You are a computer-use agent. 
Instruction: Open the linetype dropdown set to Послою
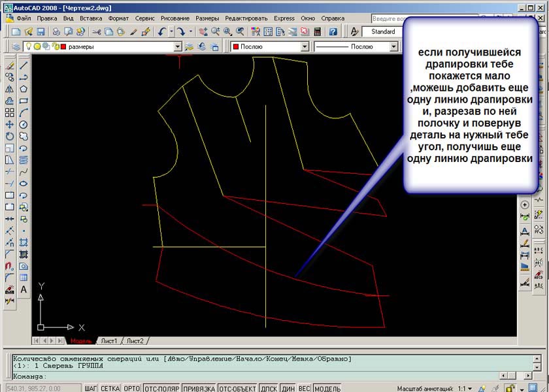(x=393, y=47)
